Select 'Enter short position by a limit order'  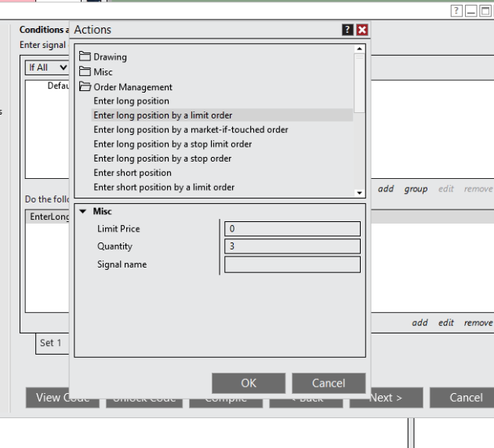164,188
